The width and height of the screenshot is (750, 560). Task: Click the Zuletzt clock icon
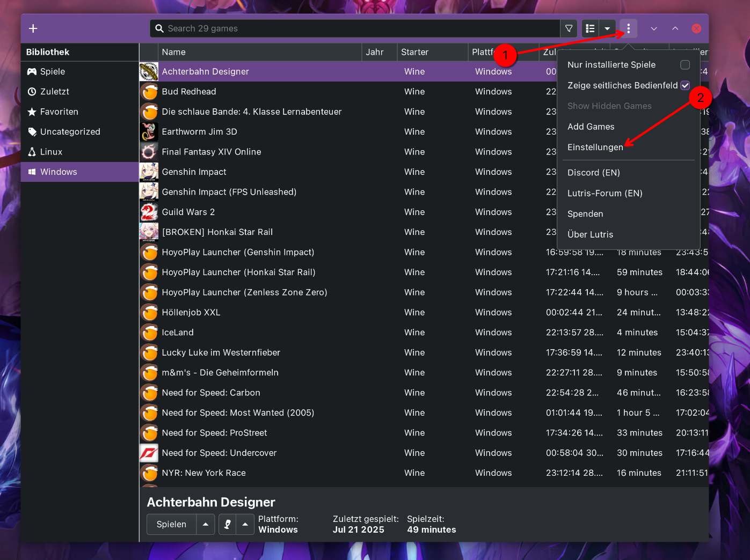32,92
